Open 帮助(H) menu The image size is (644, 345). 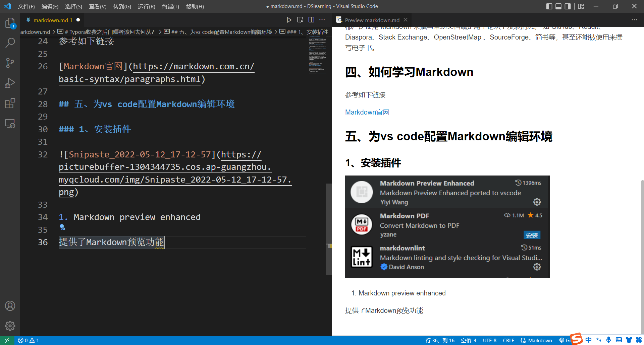195,6
